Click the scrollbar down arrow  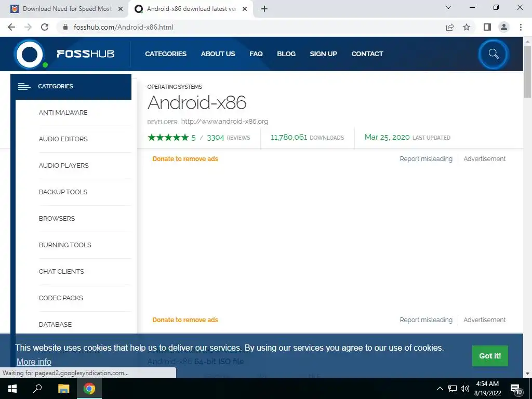(x=528, y=374)
